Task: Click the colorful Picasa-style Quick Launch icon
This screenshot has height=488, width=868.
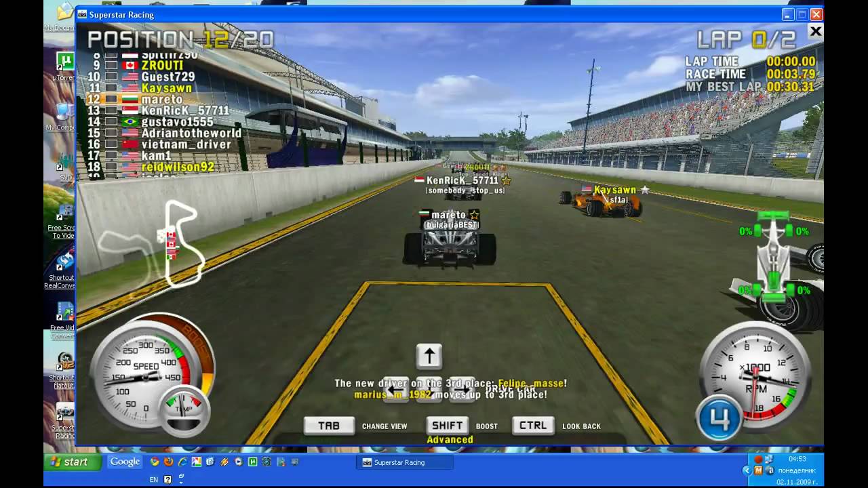Action: coord(197,462)
